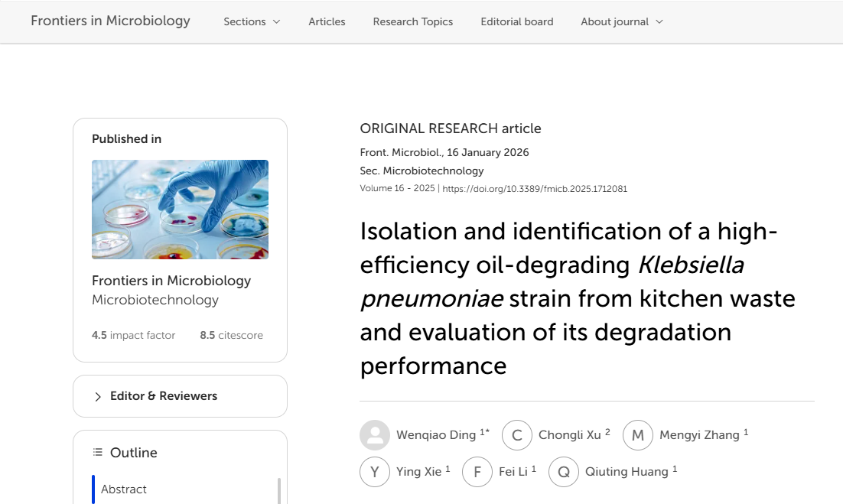The image size is (843, 504).
Task: Click the 'M' avatar for Mengyi Zhang
Action: [x=638, y=435]
